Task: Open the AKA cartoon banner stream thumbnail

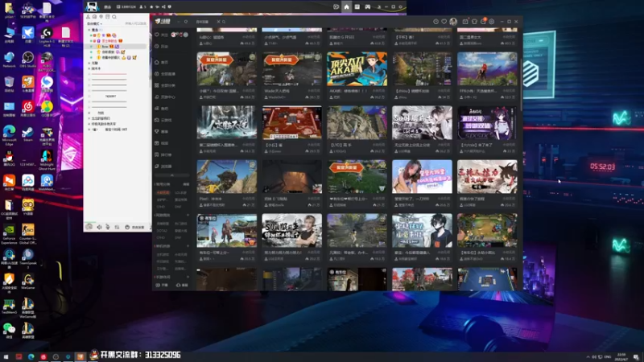Action: tap(357, 69)
